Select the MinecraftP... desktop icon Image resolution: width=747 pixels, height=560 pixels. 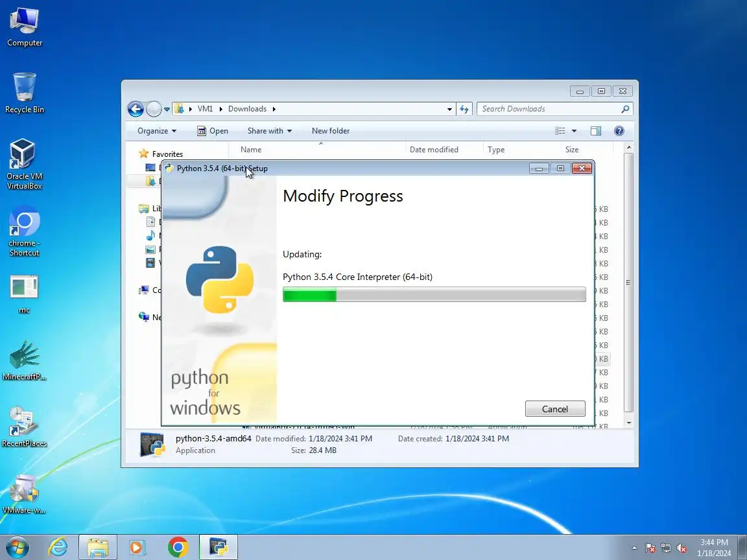click(24, 360)
